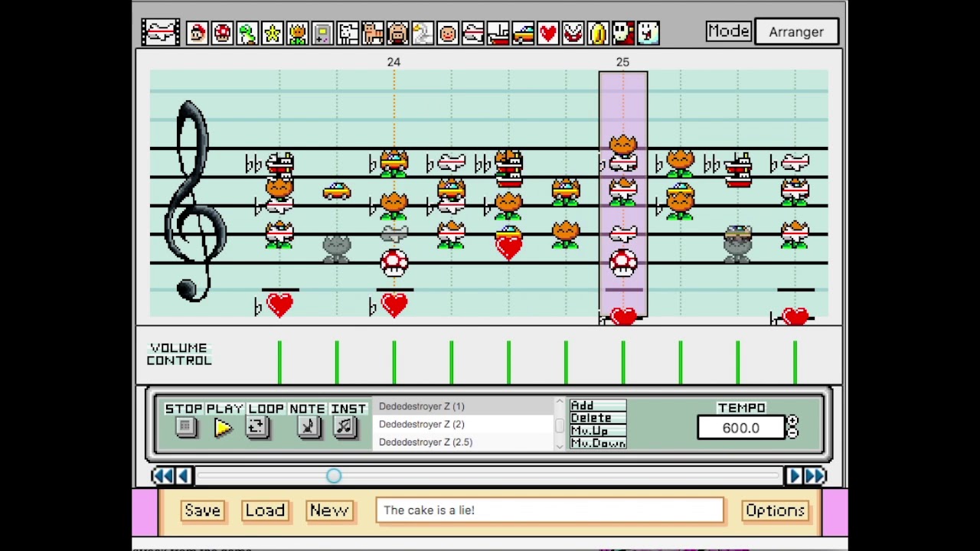
Task: Choose the car instrument
Action: tap(523, 33)
